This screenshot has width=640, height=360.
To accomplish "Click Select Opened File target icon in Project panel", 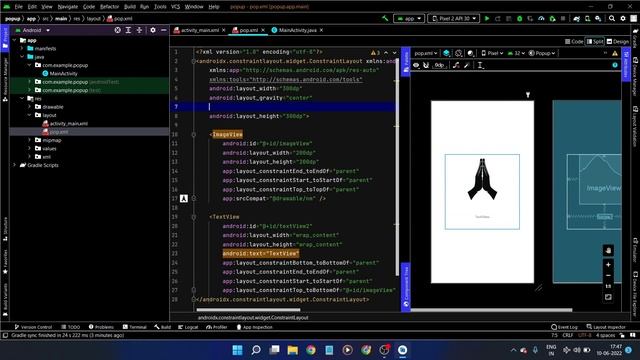I will (x=118, y=30).
